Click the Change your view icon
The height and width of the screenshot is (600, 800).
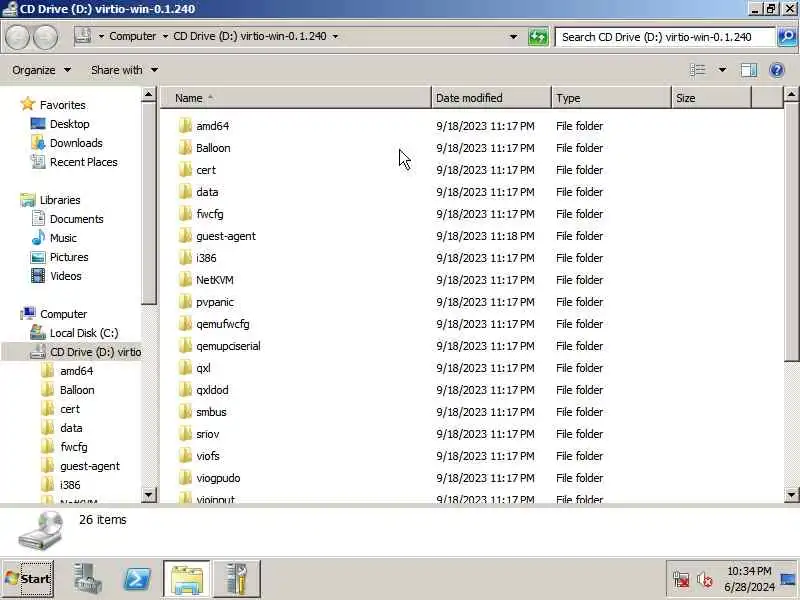pos(697,70)
